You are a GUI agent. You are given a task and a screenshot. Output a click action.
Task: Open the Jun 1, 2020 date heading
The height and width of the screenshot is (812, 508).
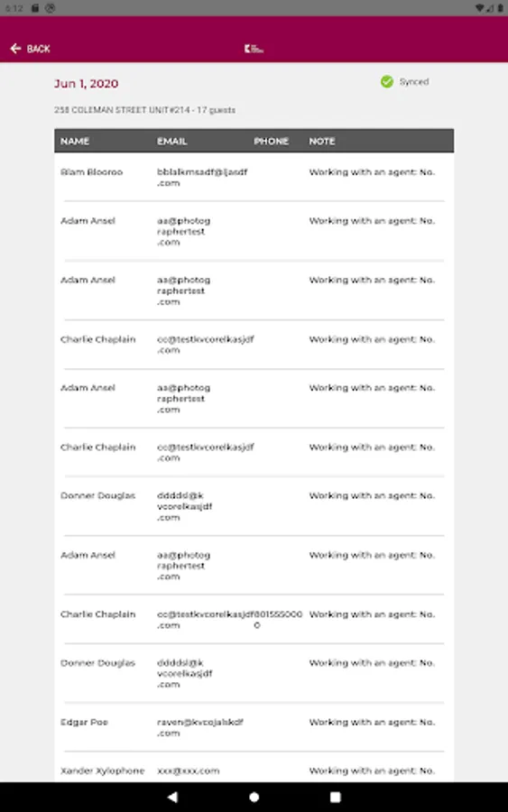(86, 84)
